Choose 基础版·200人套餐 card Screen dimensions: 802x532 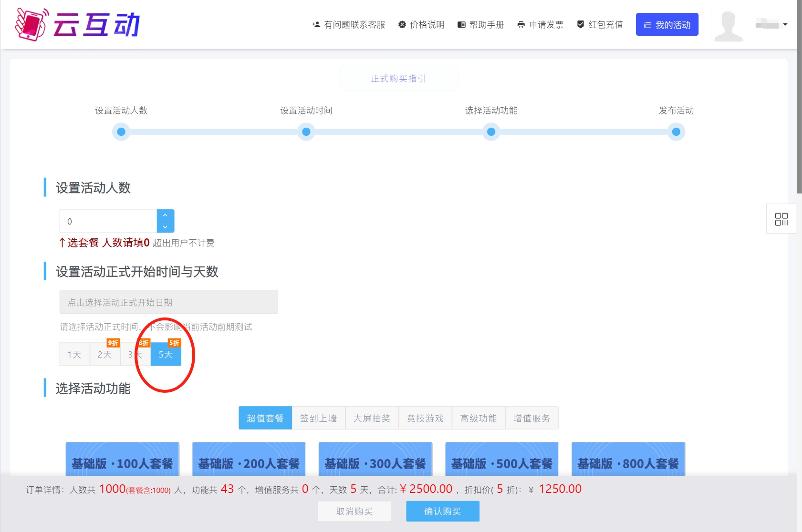tap(249, 459)
